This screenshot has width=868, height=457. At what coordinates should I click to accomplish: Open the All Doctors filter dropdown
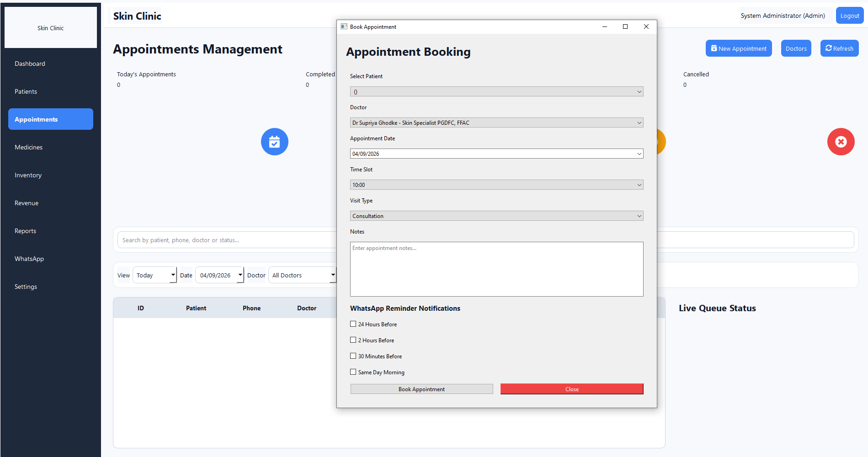(x=303, y=275)
